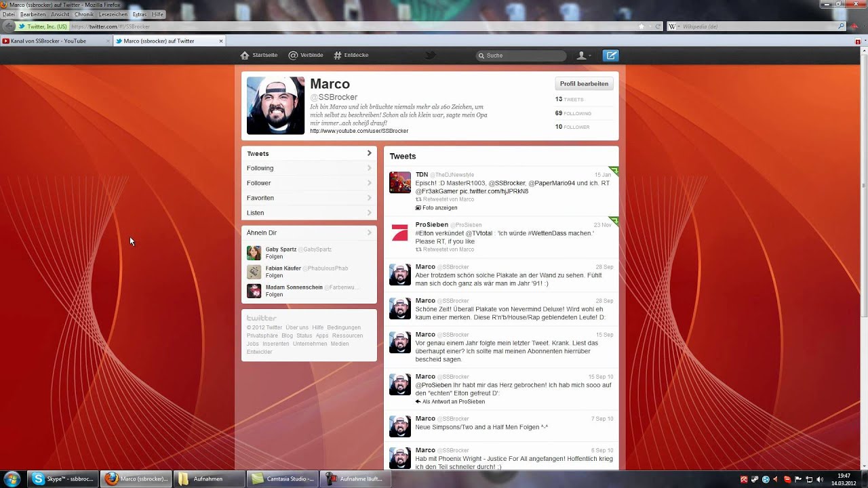Close the Marco auf Twitter tab
The width and height of the screenshot is (868, 488).
pyautogui.click(x=220, y=41)
